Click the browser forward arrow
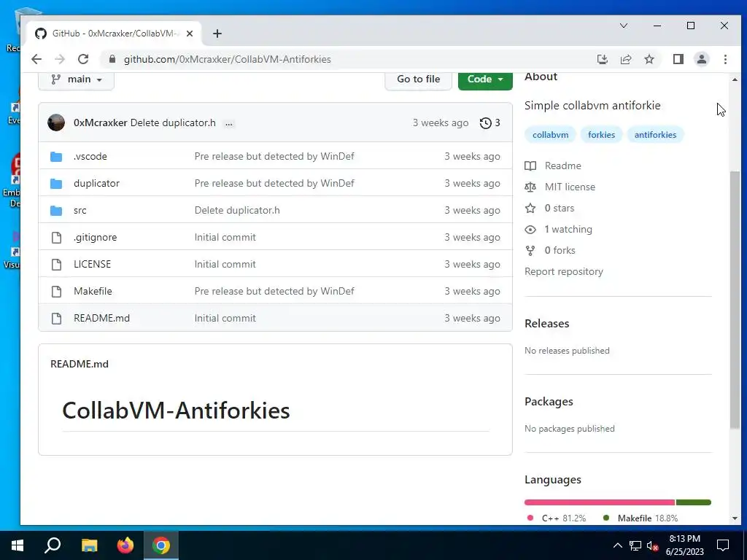This screenshot has height=560, width=747. point(60,59)
